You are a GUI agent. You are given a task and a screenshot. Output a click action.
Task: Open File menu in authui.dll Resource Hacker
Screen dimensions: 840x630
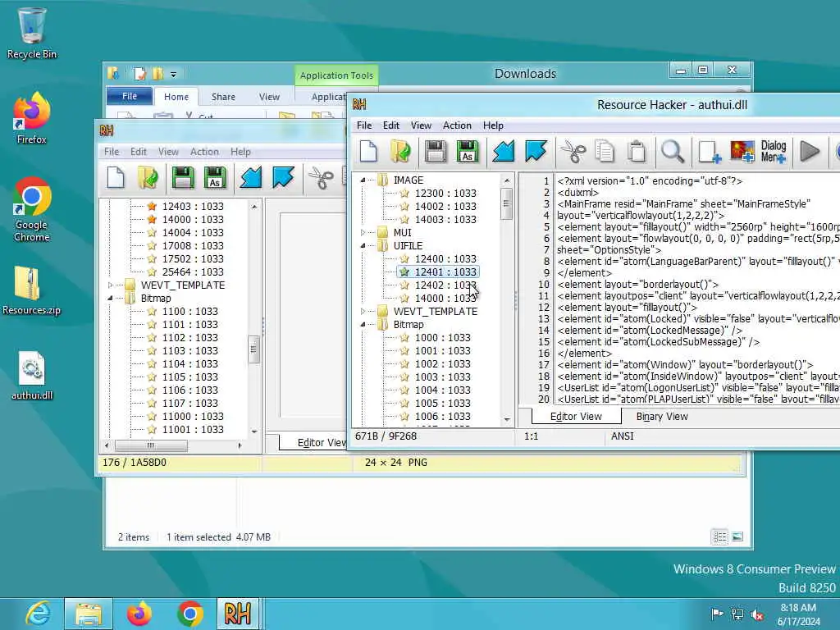coord(364,126)
